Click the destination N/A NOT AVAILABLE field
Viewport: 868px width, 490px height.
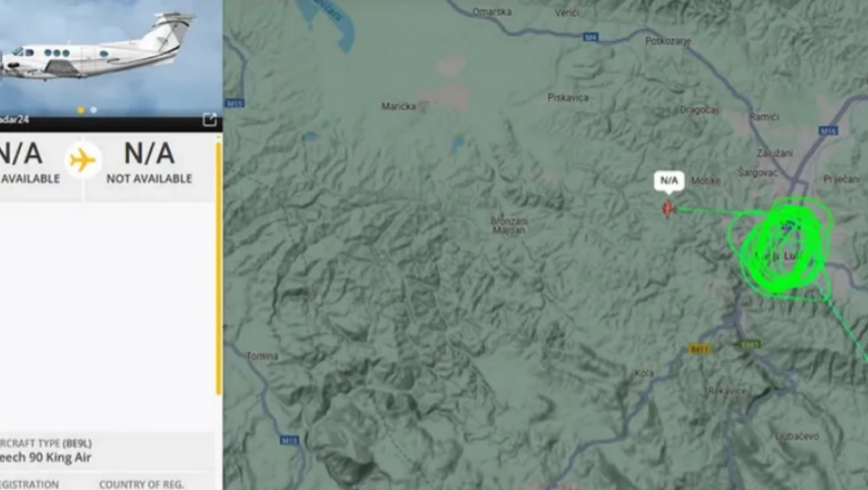pos(149,162)
